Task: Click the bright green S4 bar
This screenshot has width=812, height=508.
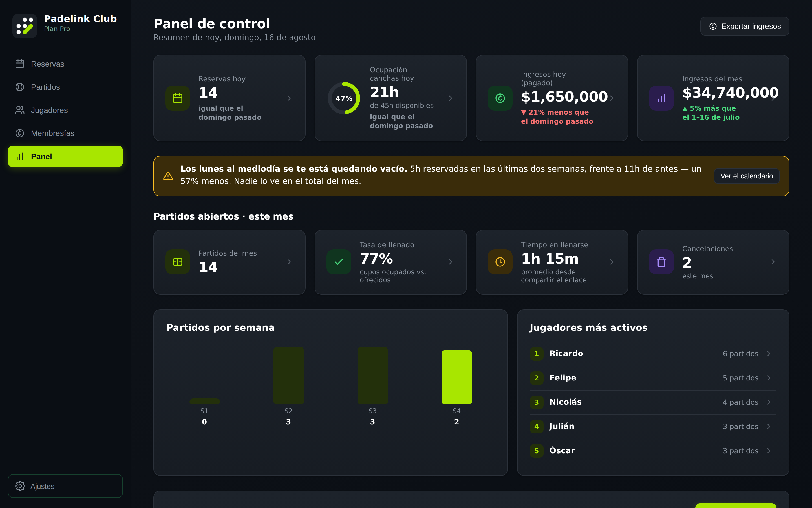Action: click(x=456, y=377)
